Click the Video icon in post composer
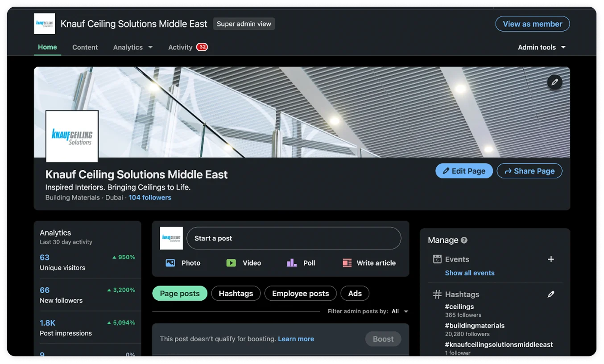Screen dimensions: 604x364 [231, 263]
